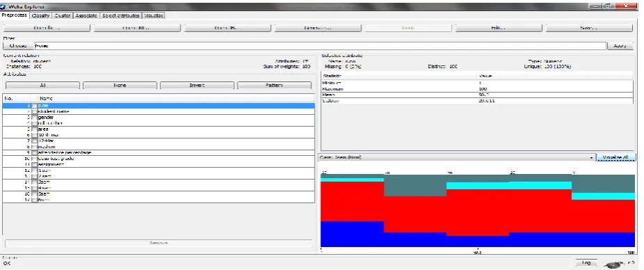This screenshot has height=270, width=644.
Task: Click the red segment of the histogram
Action: click(478, 212)
